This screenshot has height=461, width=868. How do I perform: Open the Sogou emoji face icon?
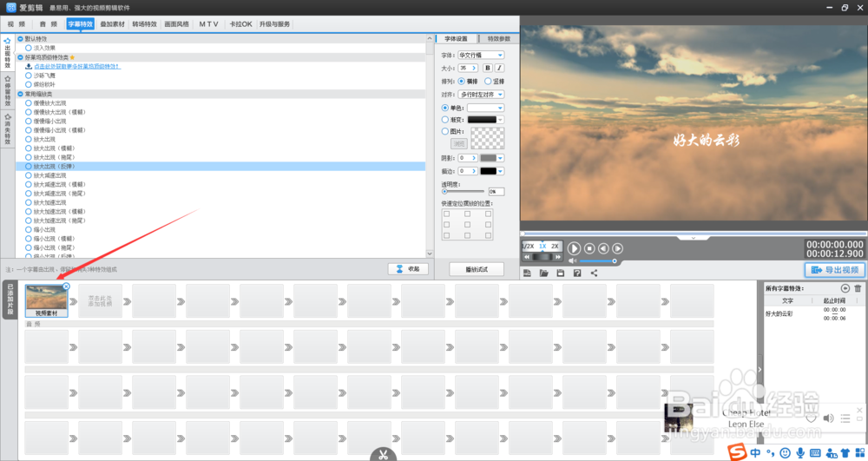pos(785,452)
